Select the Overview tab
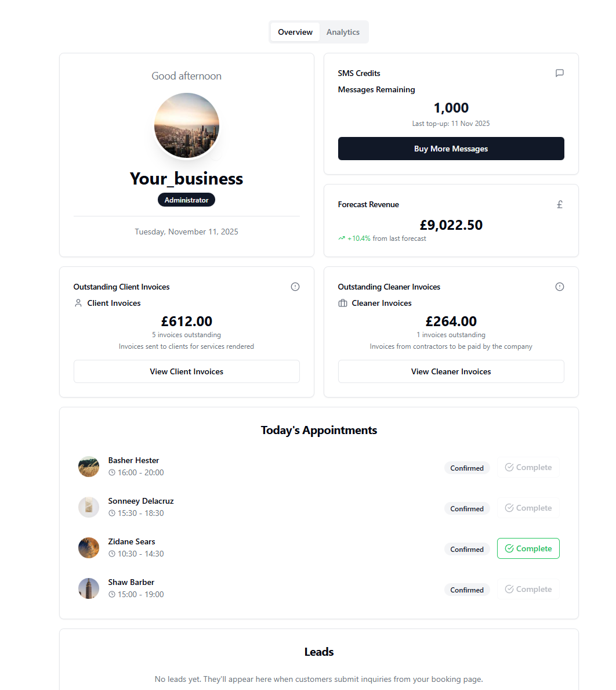 295,32
